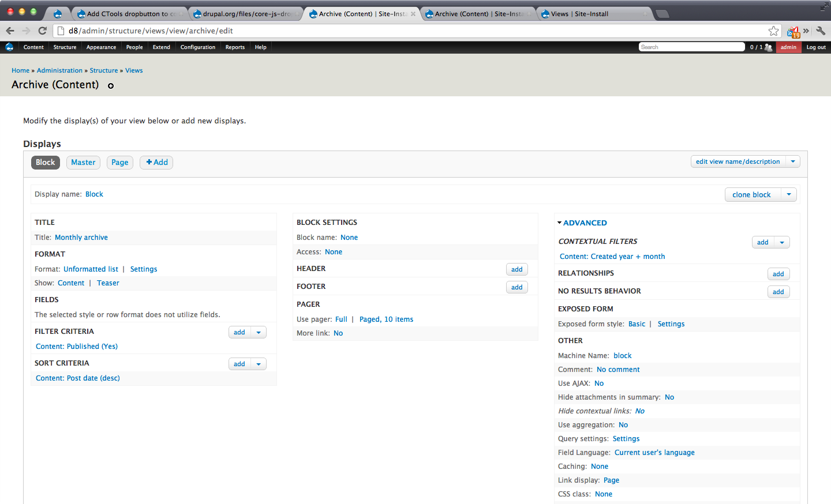
Task: Bookmark page with star icon
Action: (x=774, y=31)
